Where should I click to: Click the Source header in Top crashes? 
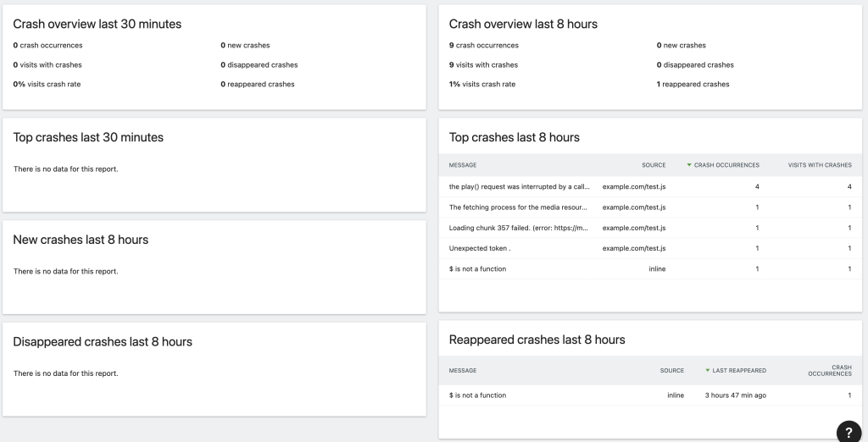[654, 165]
